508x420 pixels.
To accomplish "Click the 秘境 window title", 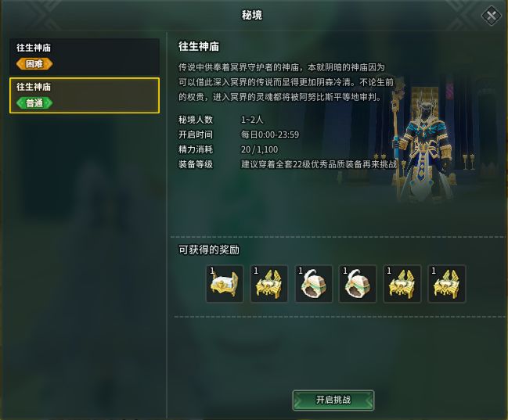I will pos(252,15).
